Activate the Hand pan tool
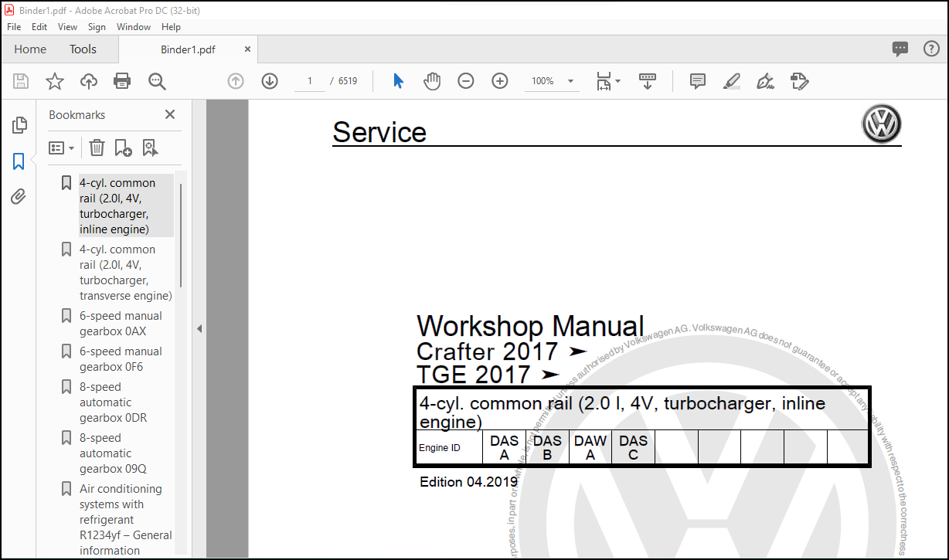Viewport: 949px width, 560px height. [432, 81]
